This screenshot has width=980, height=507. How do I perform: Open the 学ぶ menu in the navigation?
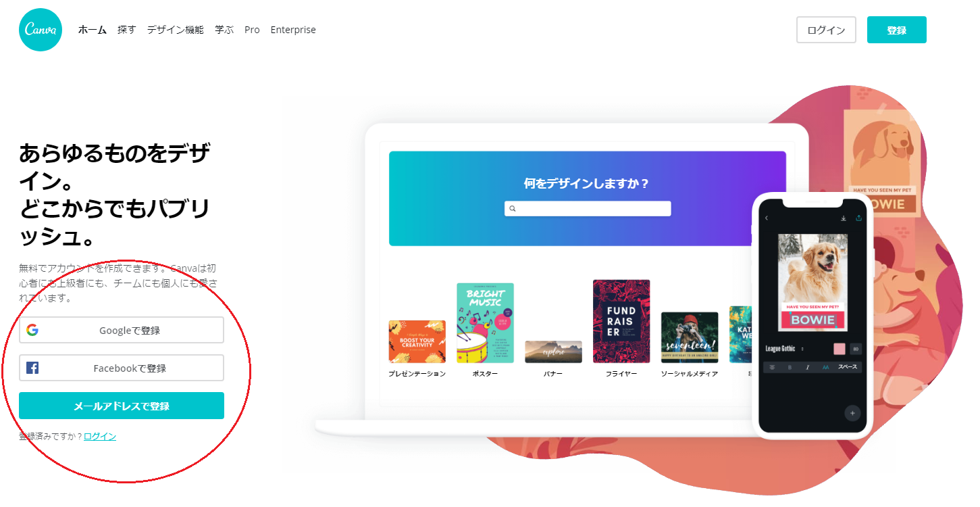(x=224, y=30)
